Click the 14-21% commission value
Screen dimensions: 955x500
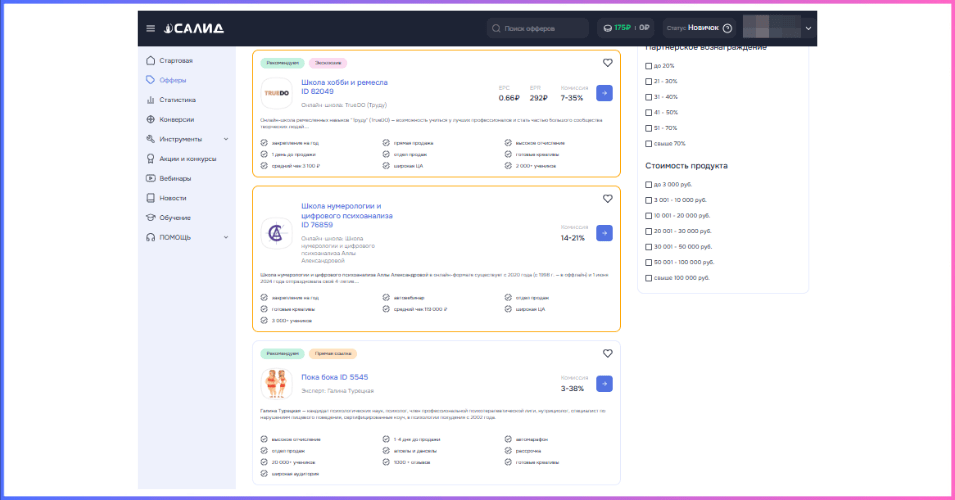(573, 238)
